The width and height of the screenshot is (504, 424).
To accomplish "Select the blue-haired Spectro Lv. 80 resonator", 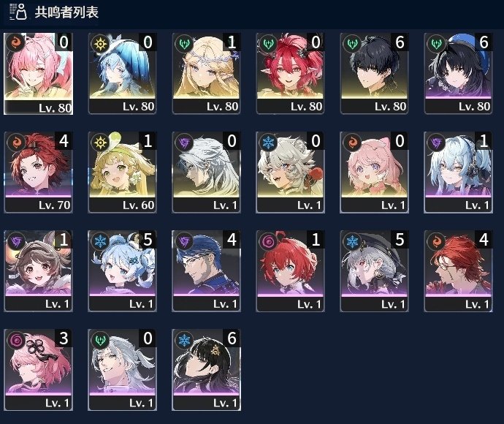I will (122, 73).
